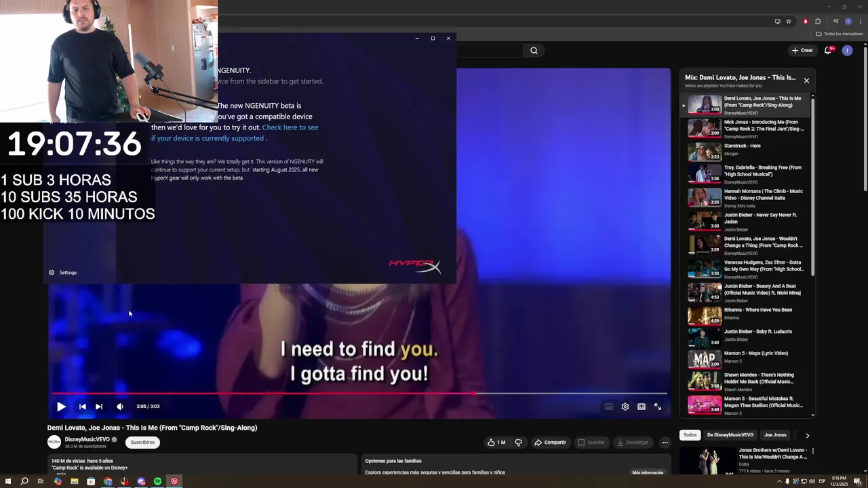The height and width of the screenshot is (488, 868).
Task: Open more actions menu below video
Action: (x=665, y=443)
